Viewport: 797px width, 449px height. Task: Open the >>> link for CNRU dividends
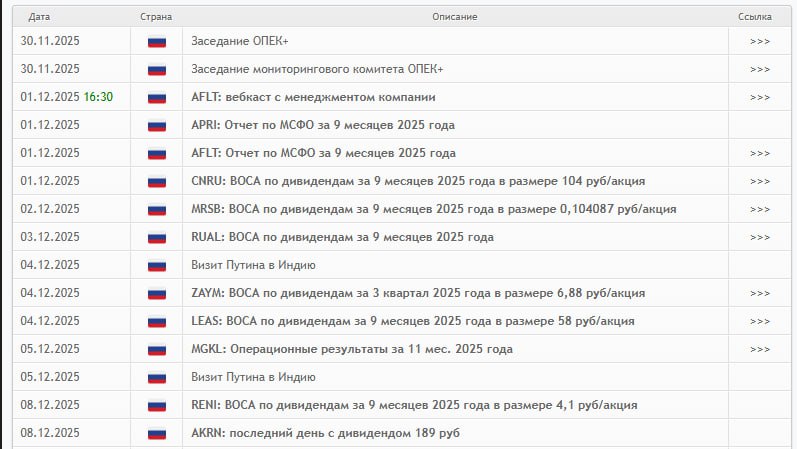(759, 181)
